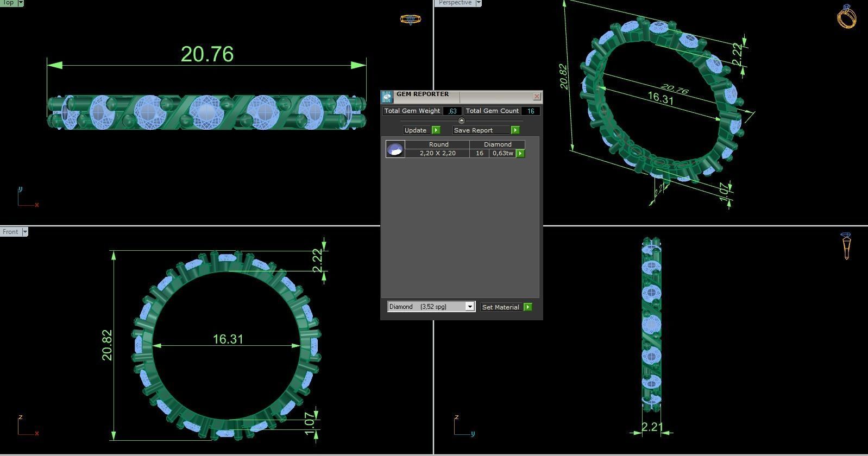Click the 20.76 dimension in Top viewport
The image size is (868, 456).
coord(207,54)
